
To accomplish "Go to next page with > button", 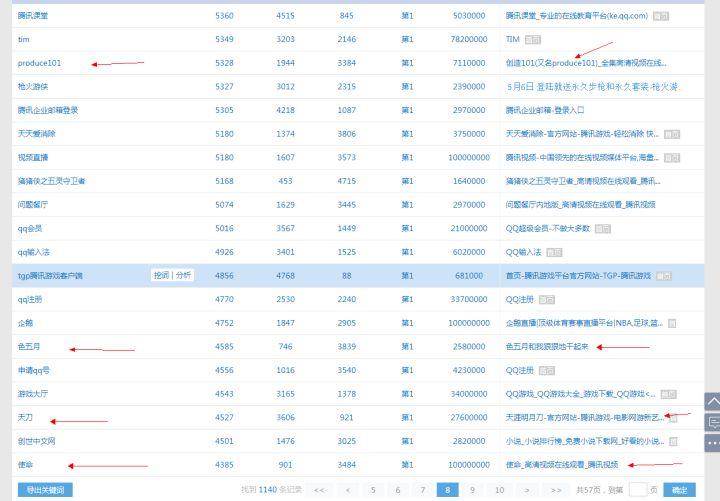I will tap(527, 490).
